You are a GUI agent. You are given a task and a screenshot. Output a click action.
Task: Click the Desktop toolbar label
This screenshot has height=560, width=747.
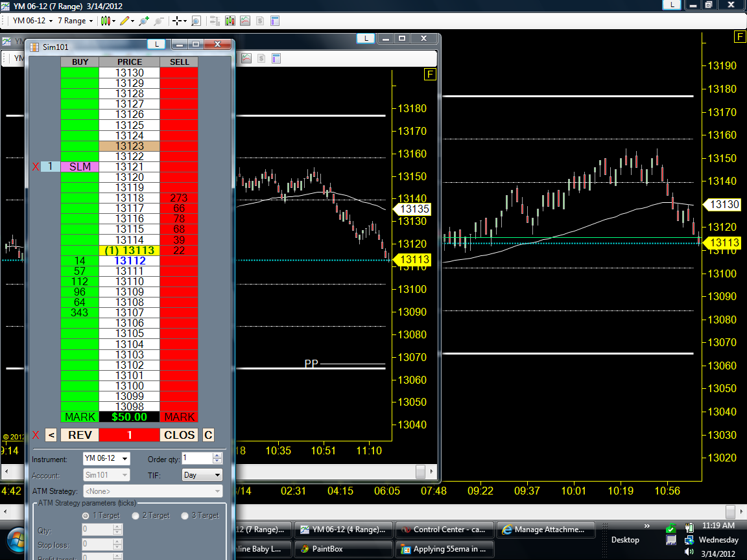pos(625,540)
